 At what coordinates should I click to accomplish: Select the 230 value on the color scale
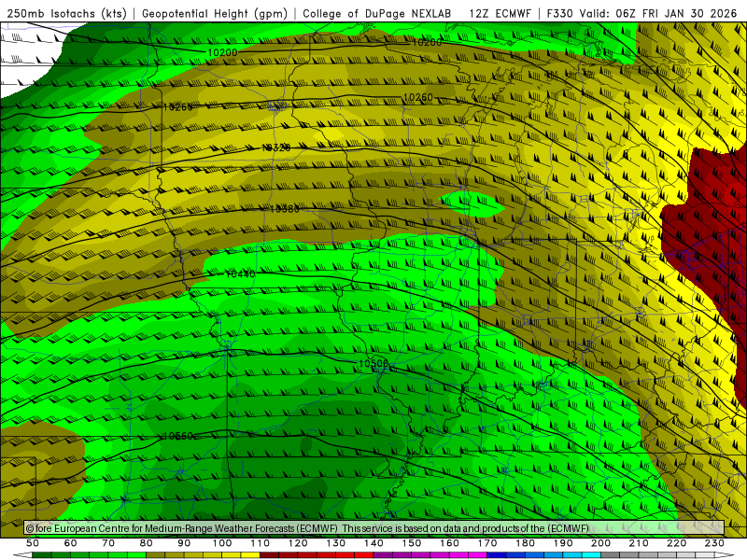(x=714, y=543)
